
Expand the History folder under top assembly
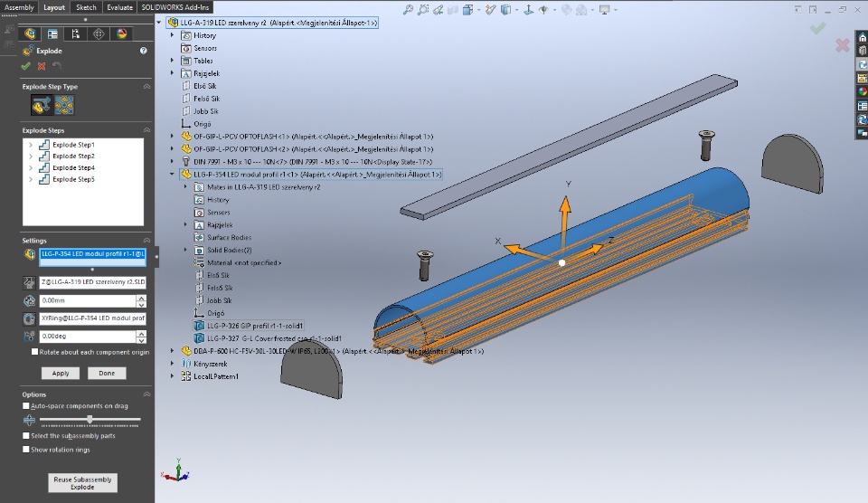(172, 35)
